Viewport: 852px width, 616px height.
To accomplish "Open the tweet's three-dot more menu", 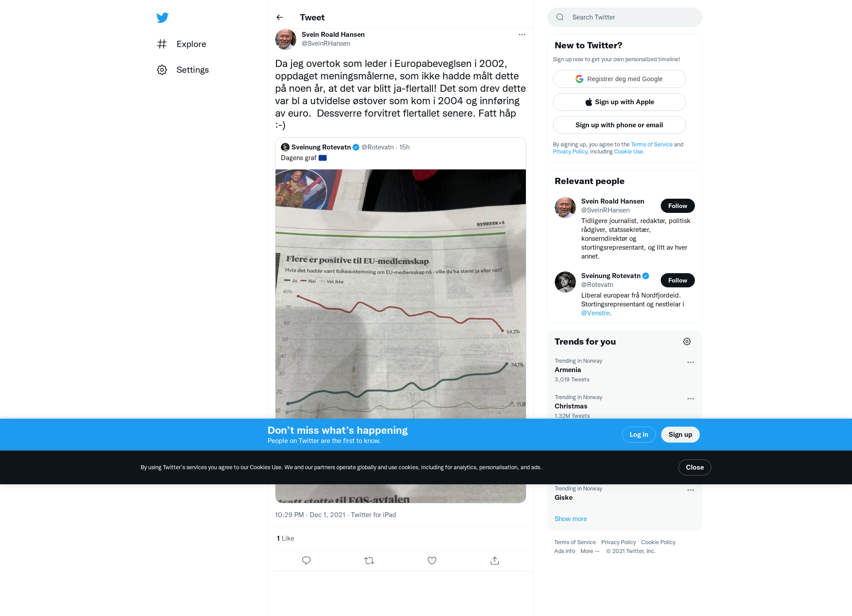I will [x=522, y=35].
